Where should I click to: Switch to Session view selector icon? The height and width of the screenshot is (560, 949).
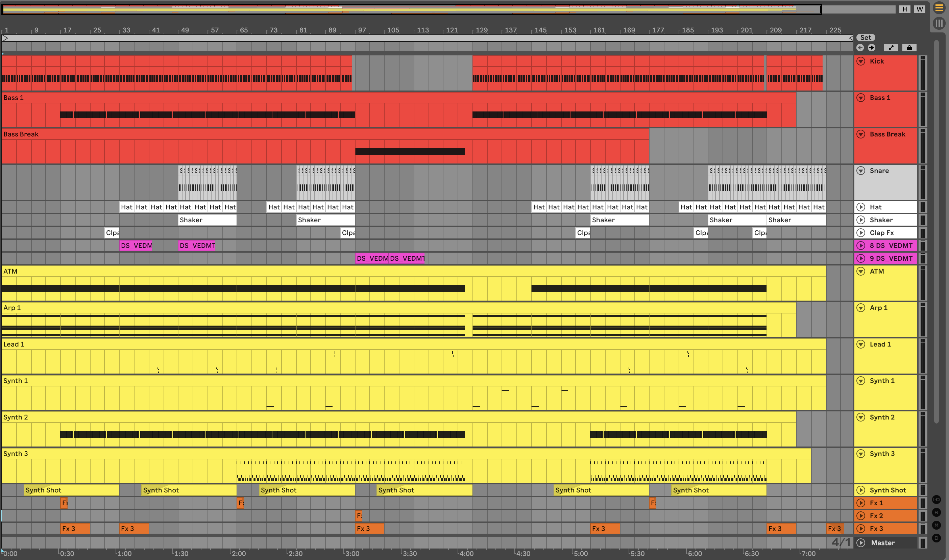[x=939, y=23]
